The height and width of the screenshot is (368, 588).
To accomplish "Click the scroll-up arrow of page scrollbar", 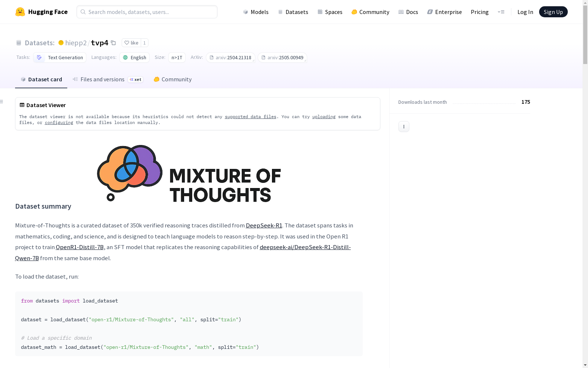I will [585, 3].
